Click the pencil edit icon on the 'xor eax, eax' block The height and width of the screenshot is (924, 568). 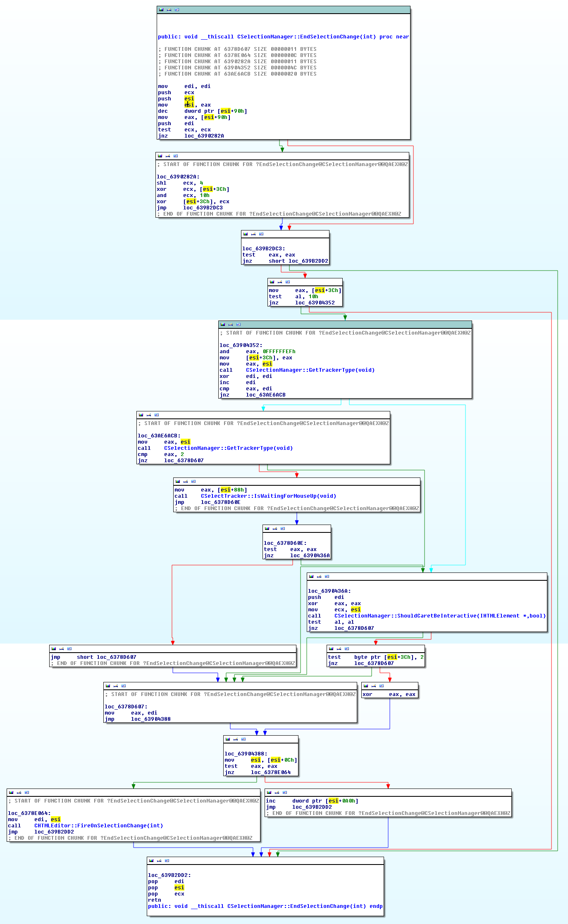(374, 686)
